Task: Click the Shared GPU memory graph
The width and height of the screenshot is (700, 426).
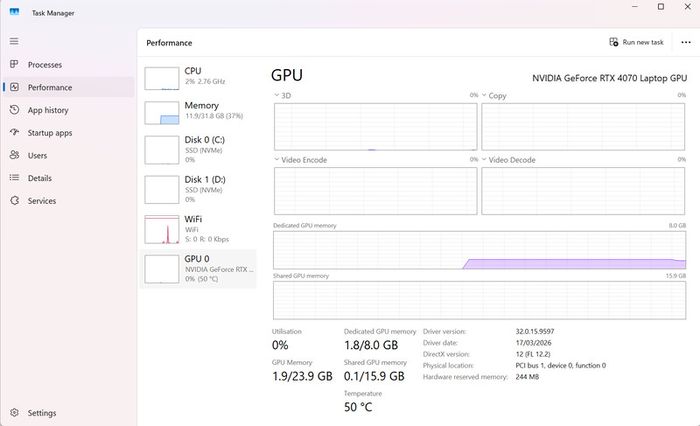Action: pyautogui.click(x=479, y=300)
